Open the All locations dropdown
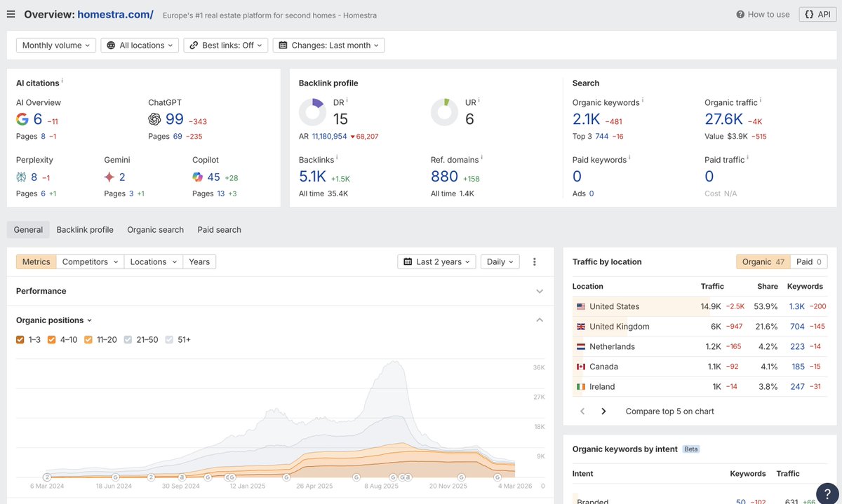Viewport: 842px width, 504px height. coord(140,45)
